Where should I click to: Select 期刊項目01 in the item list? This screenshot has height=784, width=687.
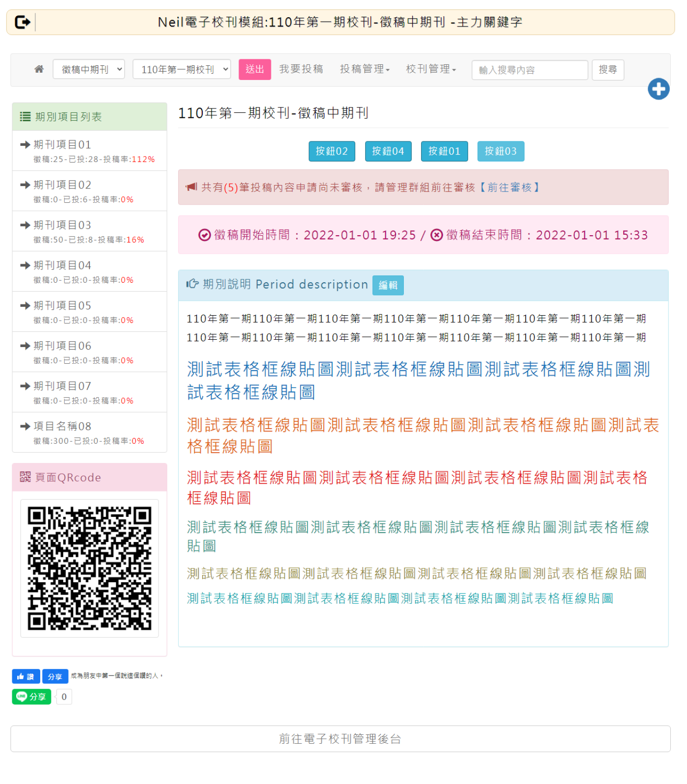62,145
